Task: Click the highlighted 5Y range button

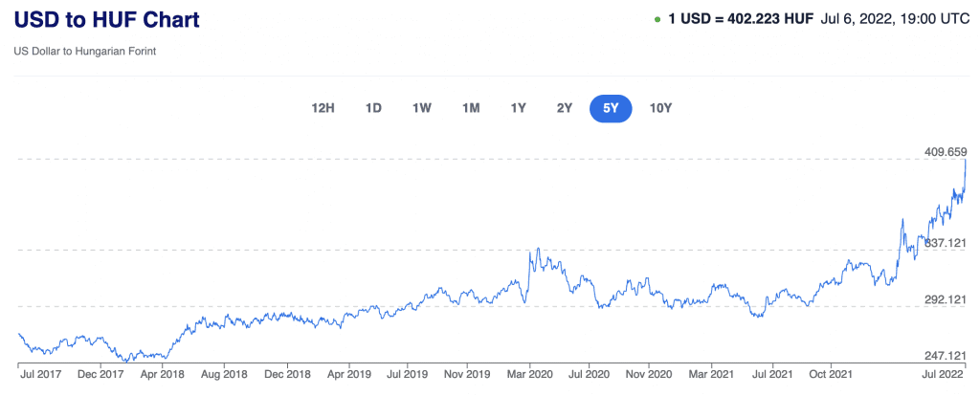Action: coord(611,108)
